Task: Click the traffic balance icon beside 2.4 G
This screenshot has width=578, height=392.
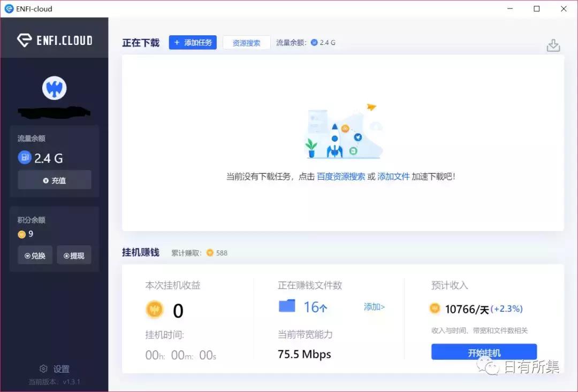Action: [x=24, y=157]
